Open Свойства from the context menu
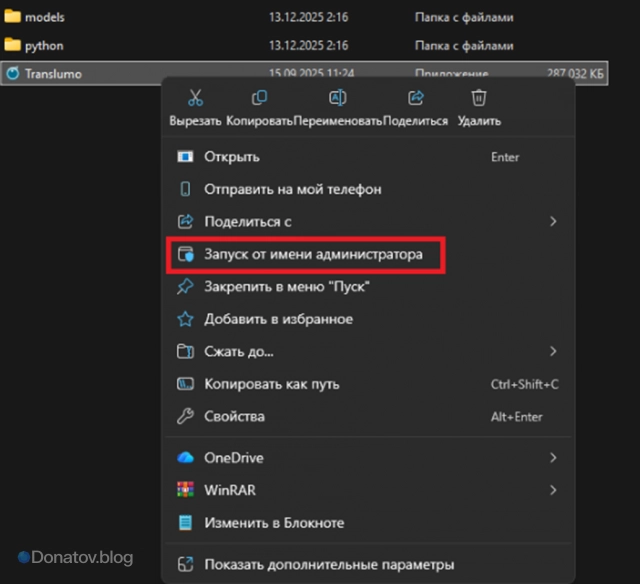The height and width of the screenshot is (584, 640). pyautogui.click(x=368, y=417)
